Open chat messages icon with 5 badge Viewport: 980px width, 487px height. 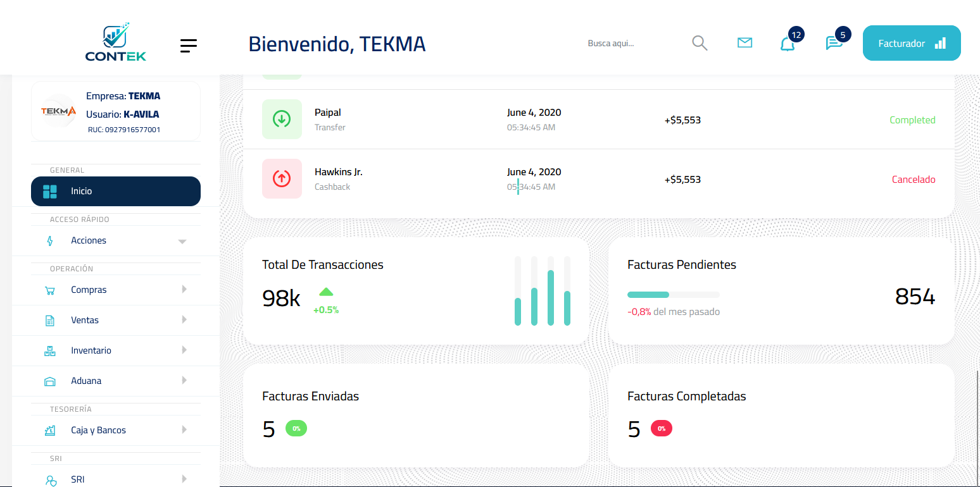point(834,43)
